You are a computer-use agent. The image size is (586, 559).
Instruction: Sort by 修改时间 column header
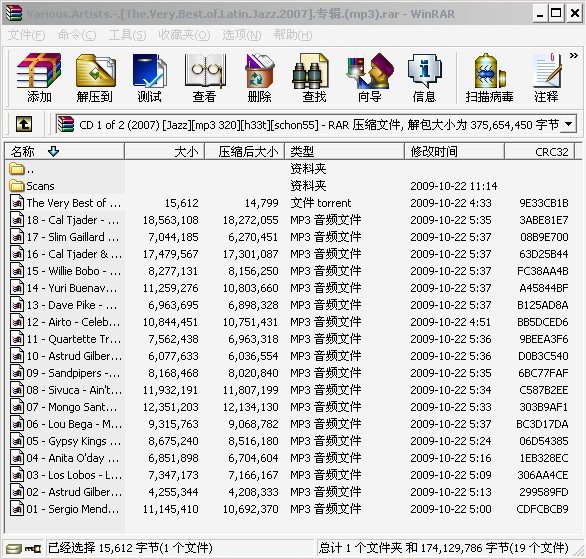tap(454, 151)
